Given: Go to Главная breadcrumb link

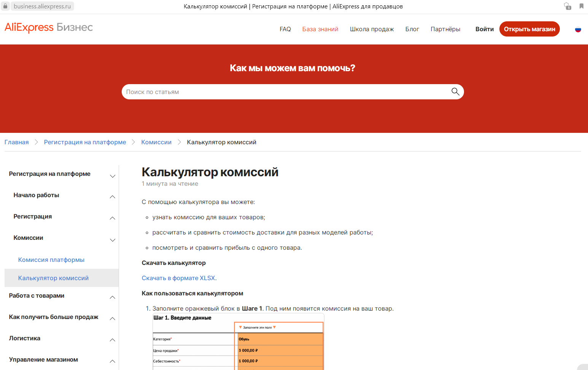Looking at the screenshot, I should [x=17, y=142].
